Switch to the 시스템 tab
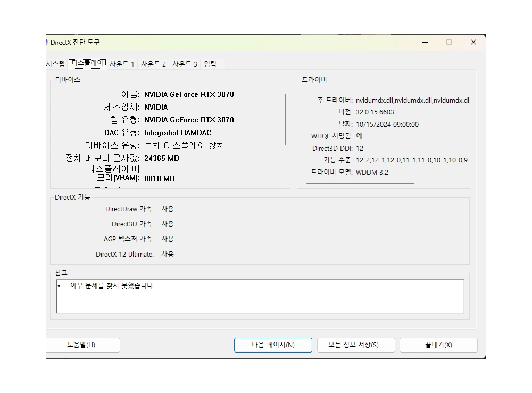The height and width of the screenshot is (393, 532). coord(56,64)
